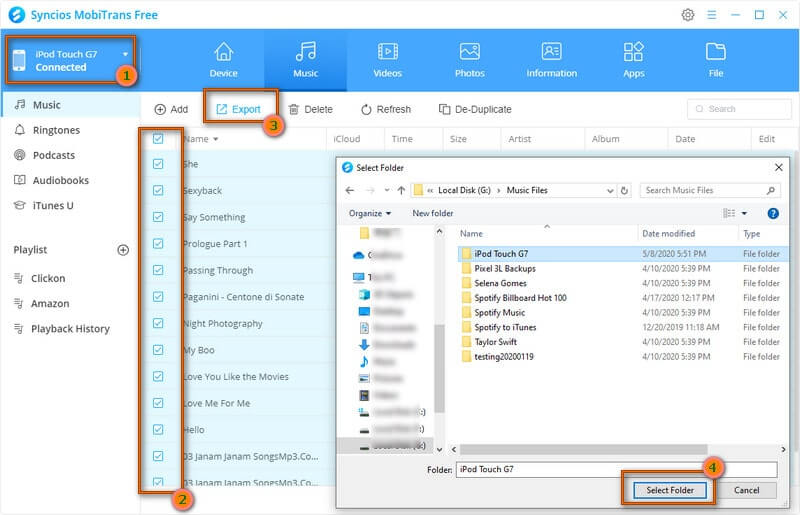The image size is (800, 515).
Task: Click New folder in the dialog
Action: click(x=433, y=213)
